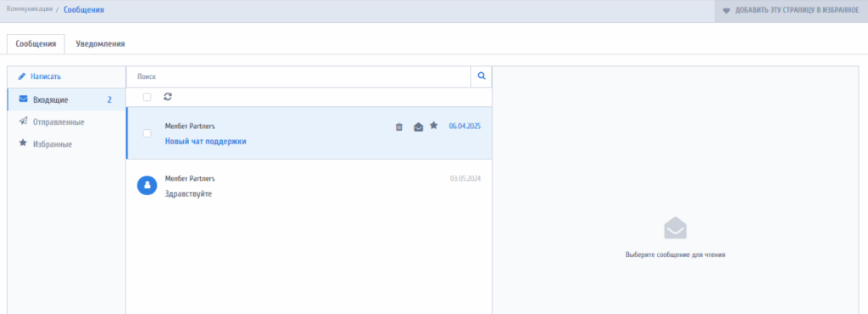Check the Новый чат поддержки message checkbox
This screenshot has width=868, height=314.
click(x=147, y=133)
